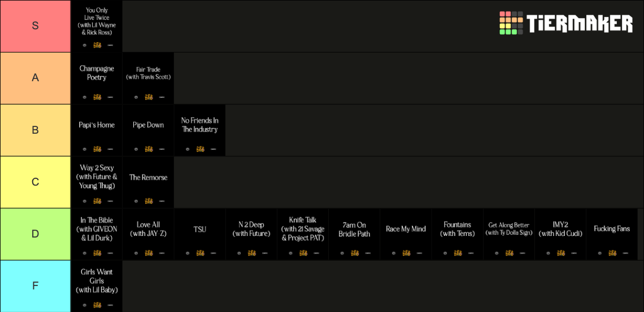
Task: Select the N 2 Deep tile
Action: click(251, 234)
